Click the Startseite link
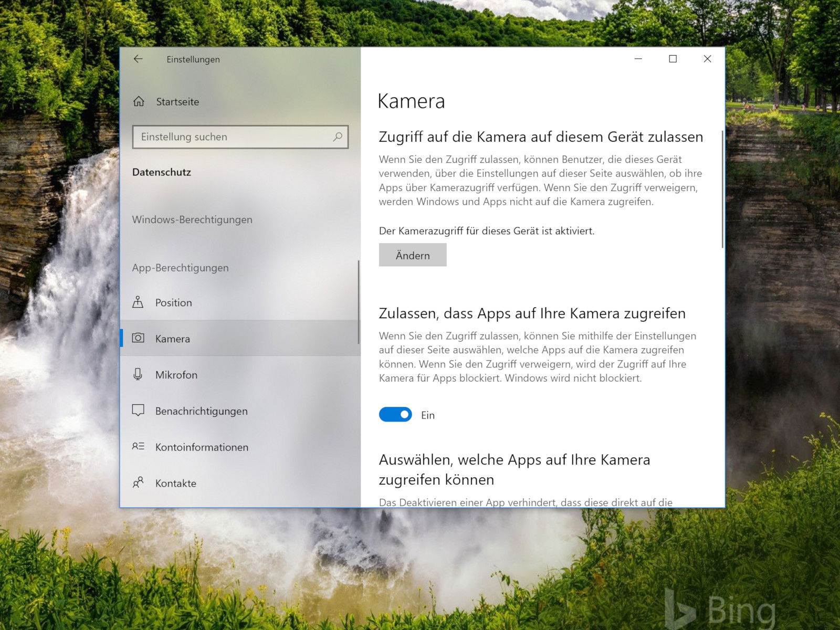Viewport: 840px width, 630px height. [x=177, y=102]
